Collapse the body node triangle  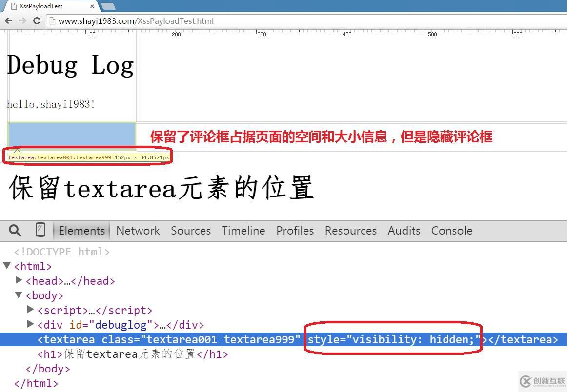[19, 295]
